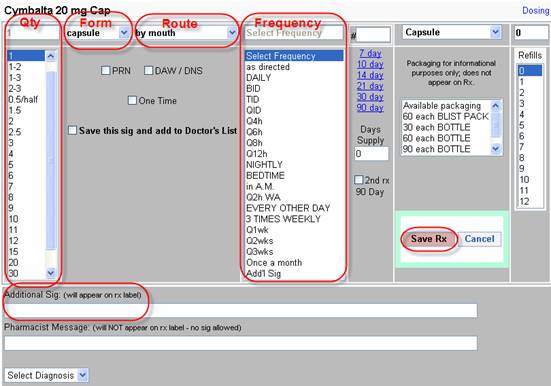This screenshot has width=551, height=386.
Task: Toggle Save this sig to Doctor's List
Action: pyautogui.click(x=72, y=130)
